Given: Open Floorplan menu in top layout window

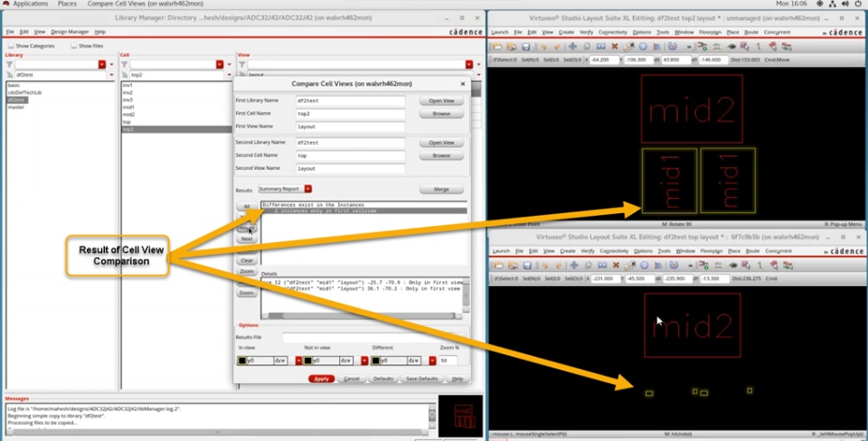Looking at the screenshot, I should (712, 250).
